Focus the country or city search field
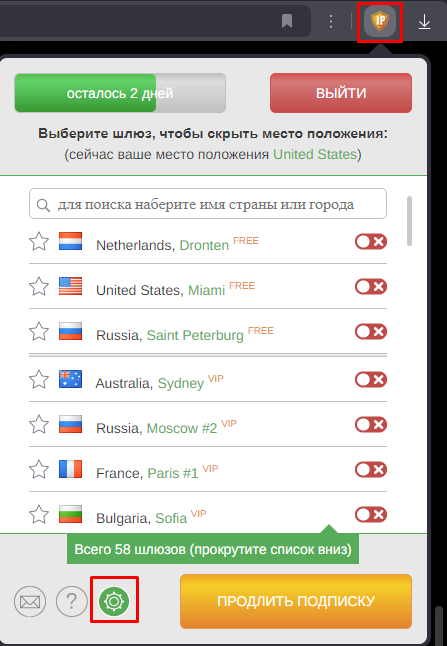 pyautogui.click(x=208, y=204)
